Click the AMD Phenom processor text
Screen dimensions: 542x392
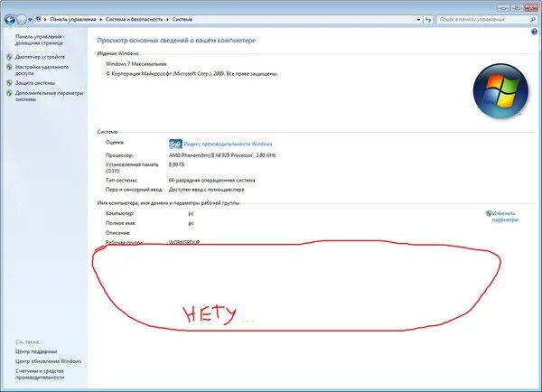pyautogui.click(x=222, y=155)
